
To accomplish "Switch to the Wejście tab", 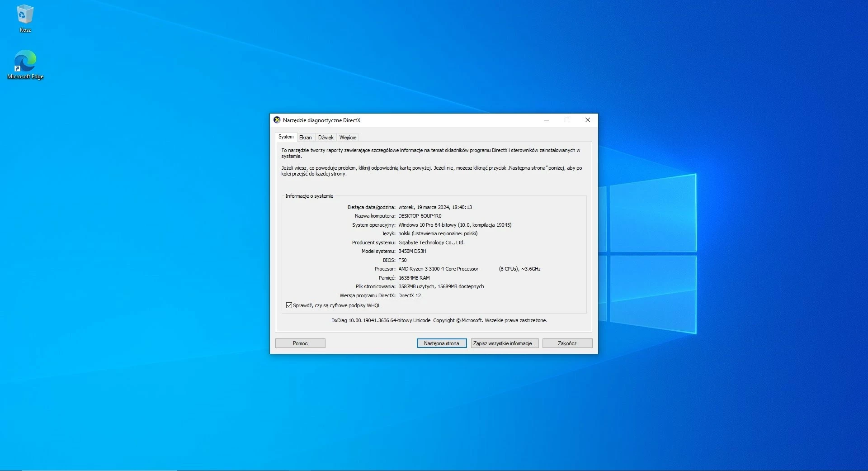I will pyautogui.click(x=348, y=138).
